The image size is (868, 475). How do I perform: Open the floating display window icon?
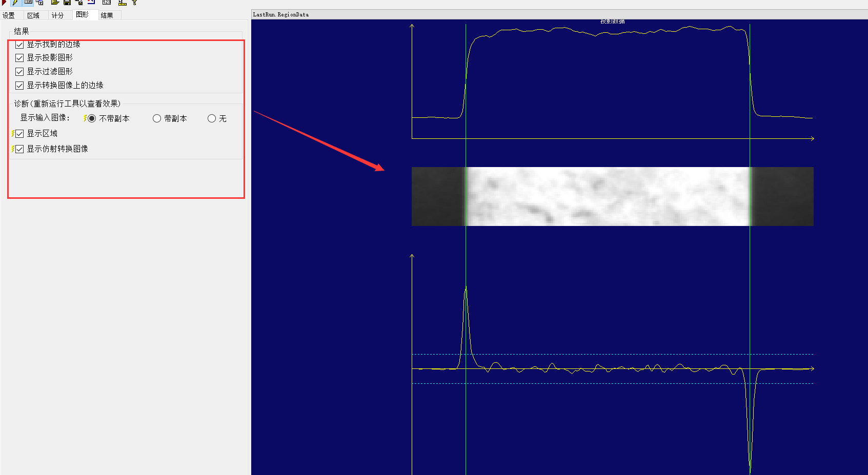pyautogui.click(x=39, y=2)
